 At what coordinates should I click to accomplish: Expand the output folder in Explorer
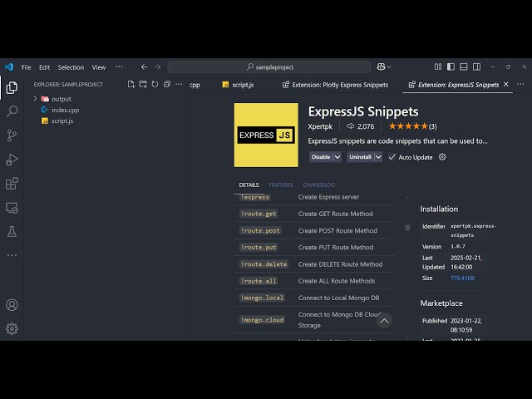[35, 99]
